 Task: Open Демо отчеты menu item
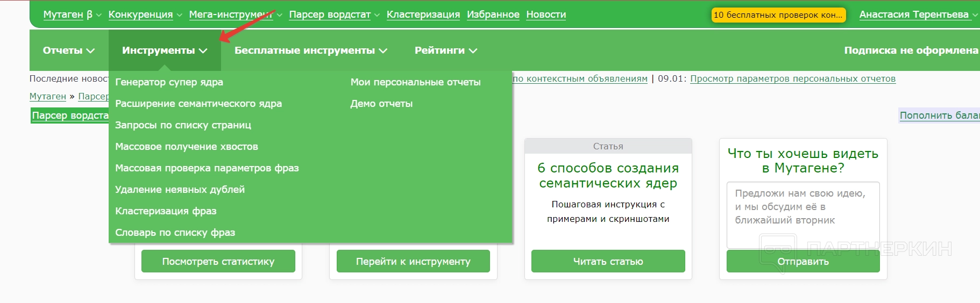[x=381, y=104]
